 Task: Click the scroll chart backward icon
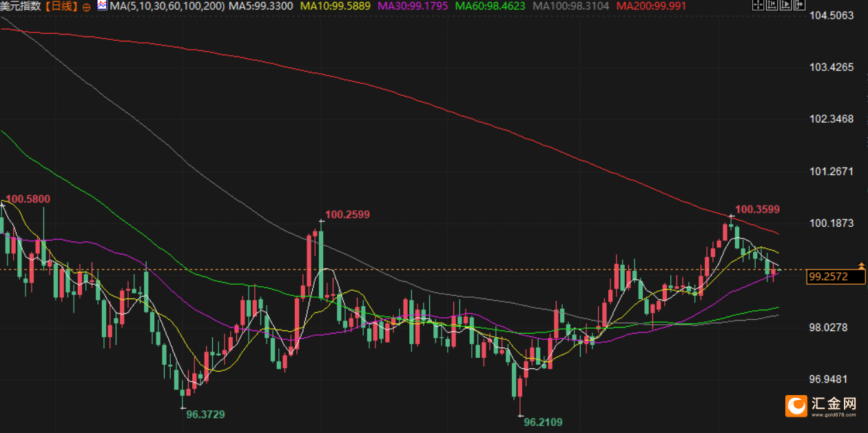(772, 5)
